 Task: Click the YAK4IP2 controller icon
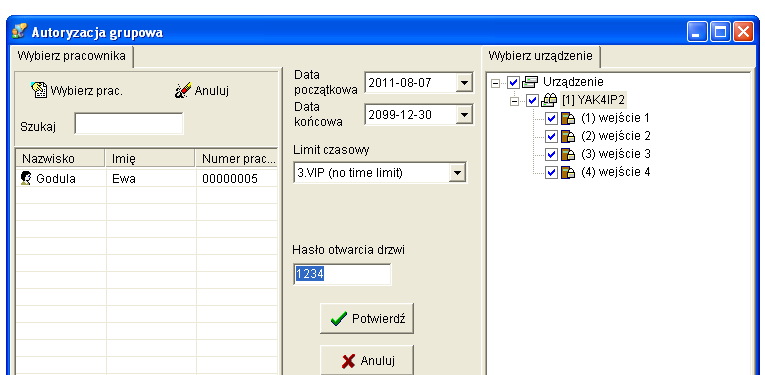[x=549, y=100]
